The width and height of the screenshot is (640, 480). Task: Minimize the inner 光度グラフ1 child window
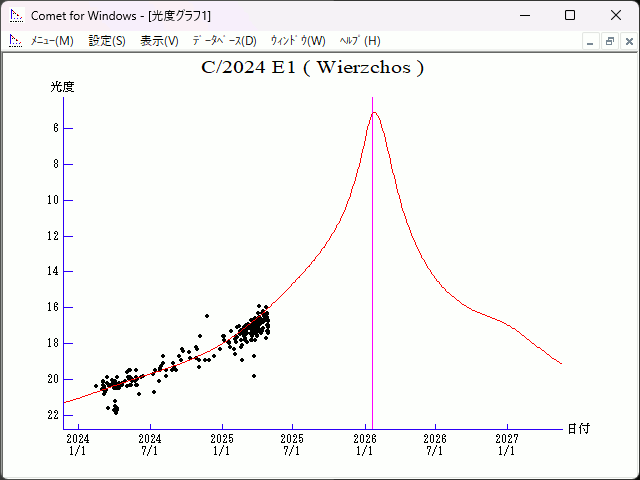coord(591,41)
